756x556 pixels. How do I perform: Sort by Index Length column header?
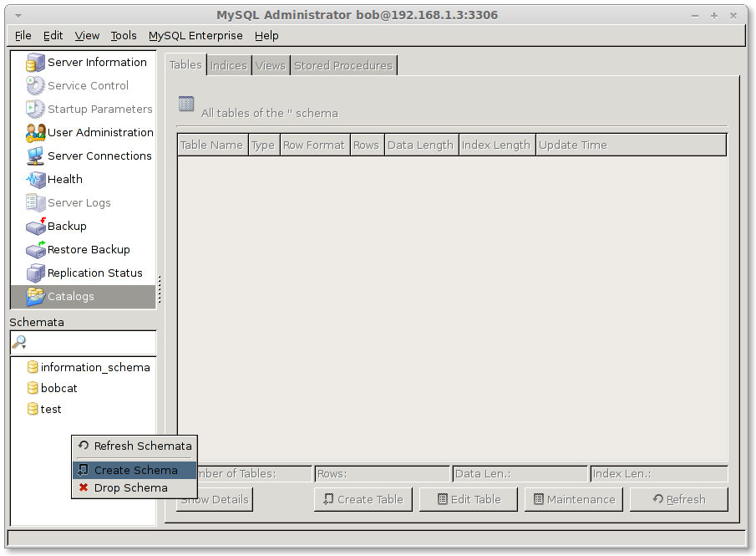click(x=496, y=145)
